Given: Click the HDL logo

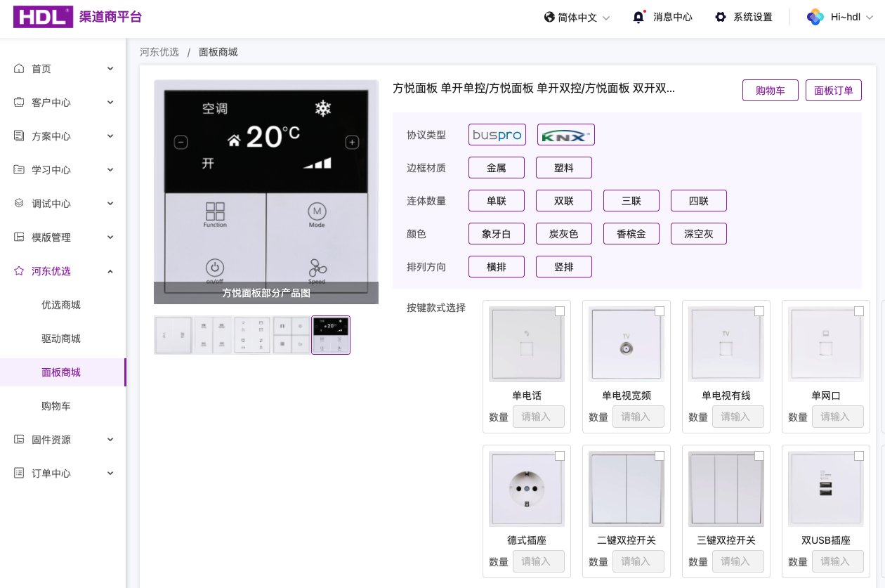Looking at the screenshot, I should click(x=43, y=17).
